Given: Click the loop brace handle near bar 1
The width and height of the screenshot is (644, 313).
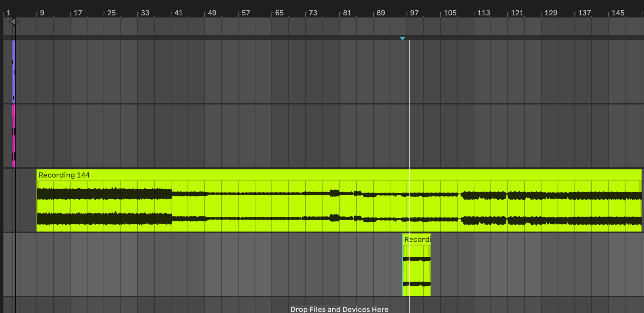Looking at the screenshot, I should pyautogui.click(x=14, y=21).
